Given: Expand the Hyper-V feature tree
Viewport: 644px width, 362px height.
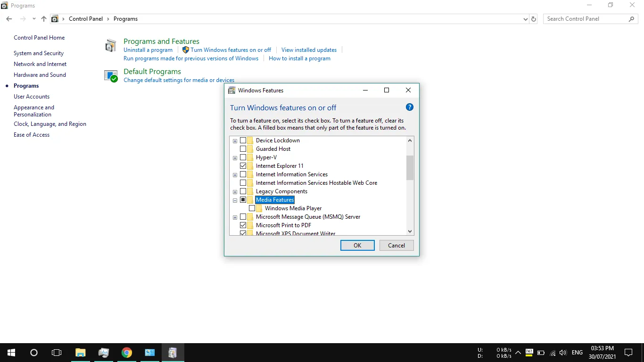Looking at the screenshot, I should tap(235, 158).
